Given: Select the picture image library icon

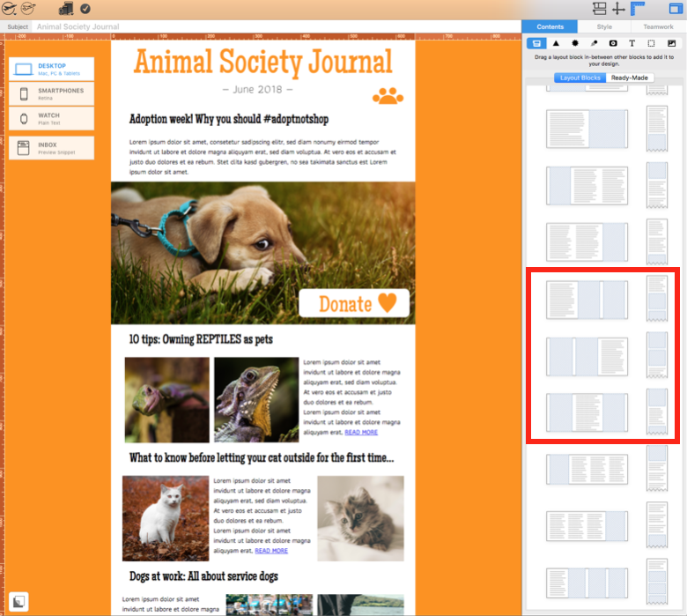Looking at the screenshot, I should [x=671, y=43].
